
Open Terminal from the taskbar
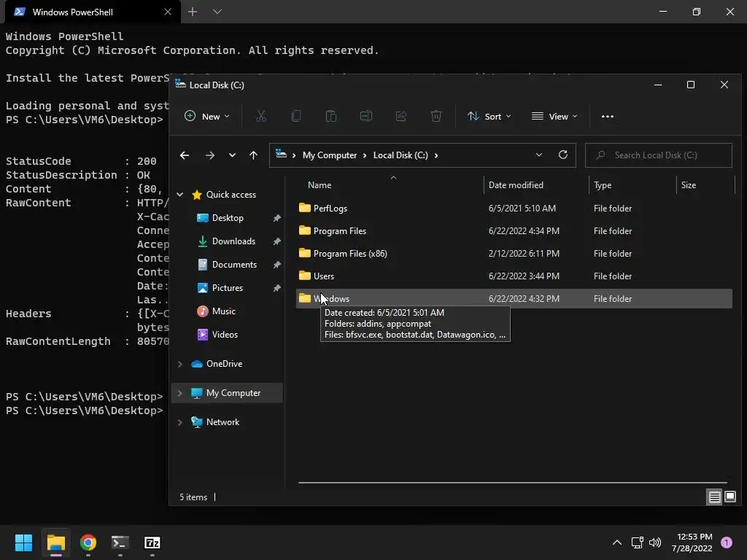pos(120,542)
